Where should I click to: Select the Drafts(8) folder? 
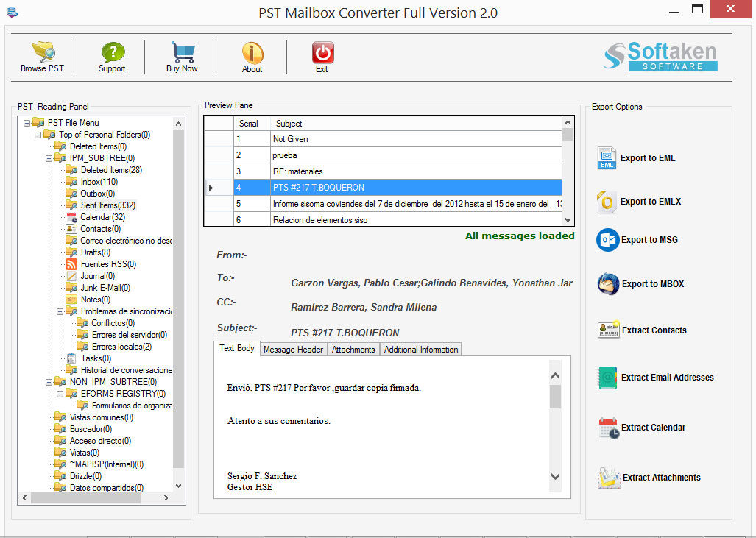96,252
